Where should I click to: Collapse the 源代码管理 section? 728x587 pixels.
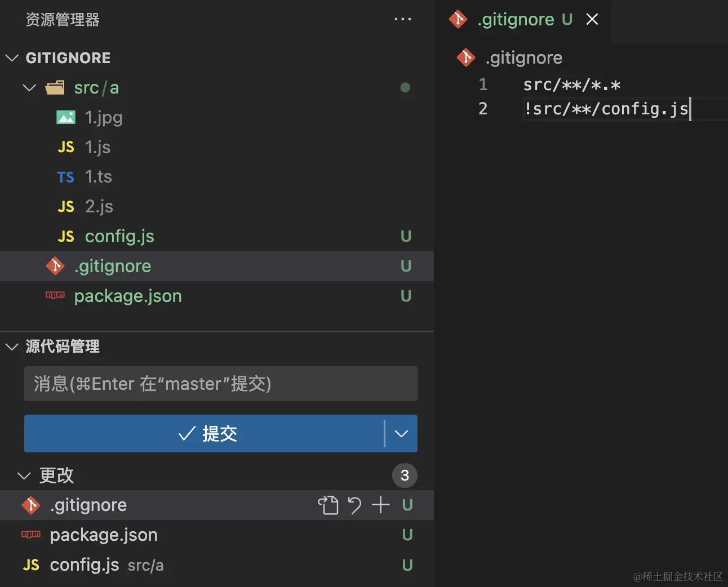12,346
